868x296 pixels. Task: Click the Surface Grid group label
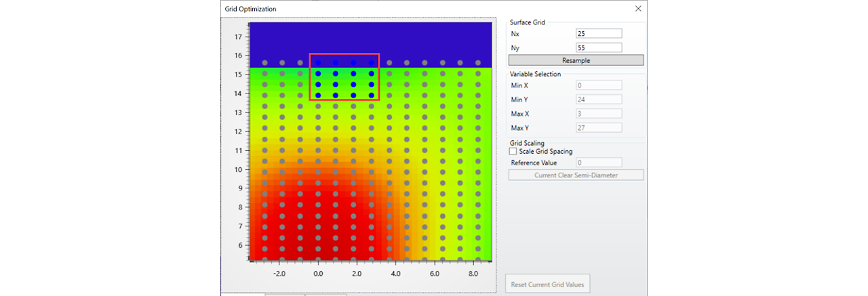(x=528, y=22)
